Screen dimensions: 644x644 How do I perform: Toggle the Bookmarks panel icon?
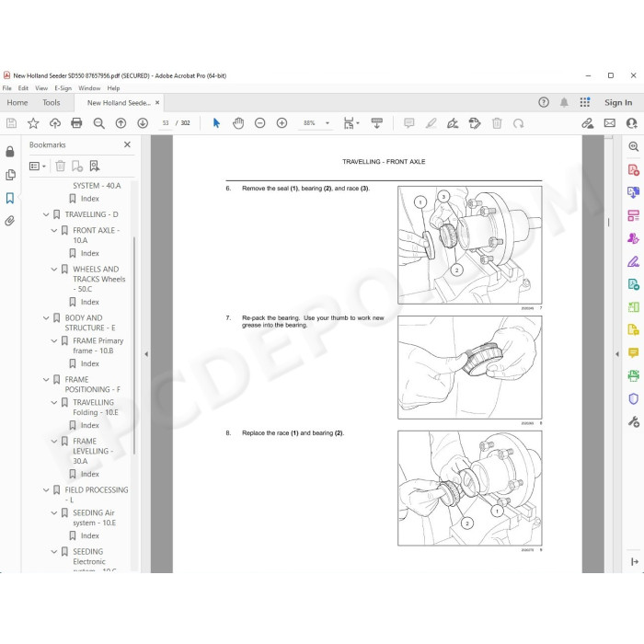click(x=10, y=198)
